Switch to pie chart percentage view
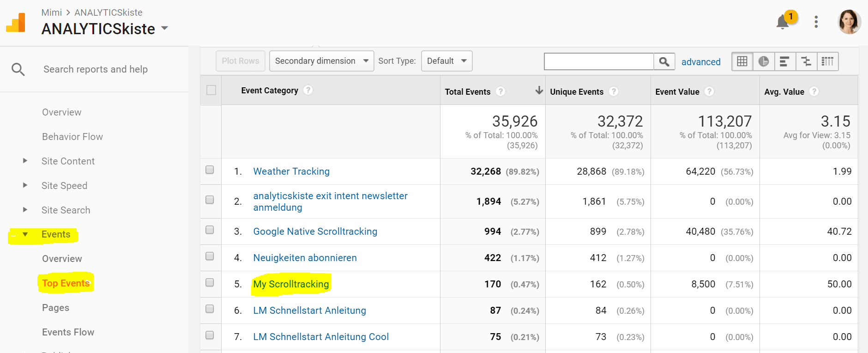 tap(763, 61)
